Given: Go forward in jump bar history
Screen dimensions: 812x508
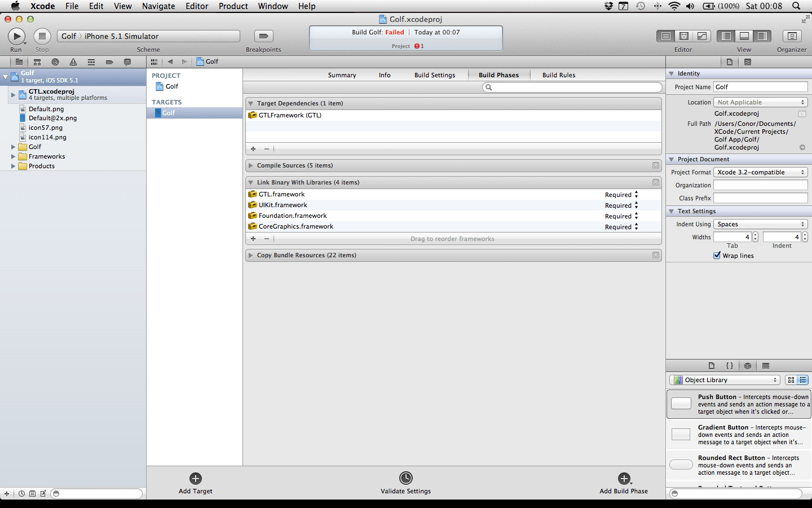Looking at the screenshot, I should coord(184,62).
